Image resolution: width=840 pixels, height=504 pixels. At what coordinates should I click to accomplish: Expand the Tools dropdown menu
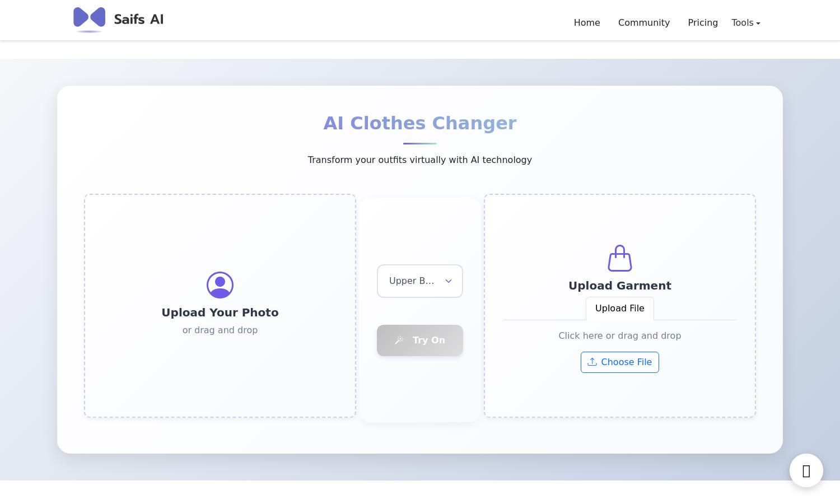click(x=746, y=22)
